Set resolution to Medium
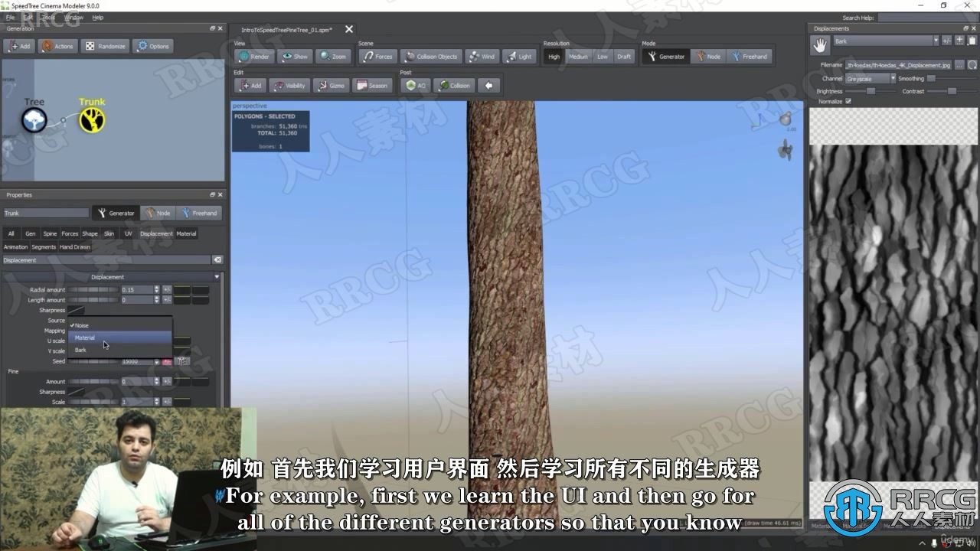980x551 pixels. point(578,57)
